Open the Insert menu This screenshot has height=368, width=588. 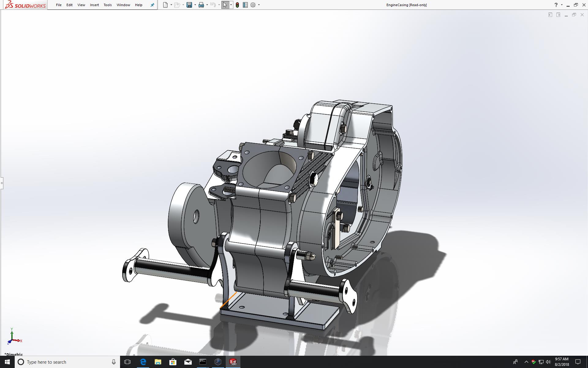tap(94, 5)
